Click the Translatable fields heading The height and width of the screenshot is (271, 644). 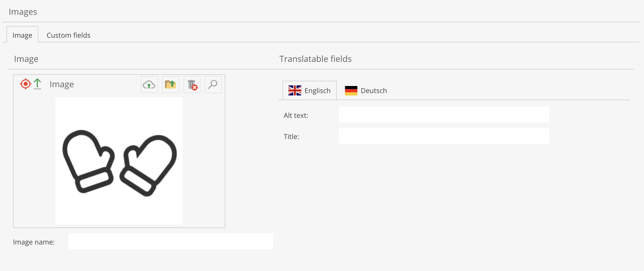(315, 59)
